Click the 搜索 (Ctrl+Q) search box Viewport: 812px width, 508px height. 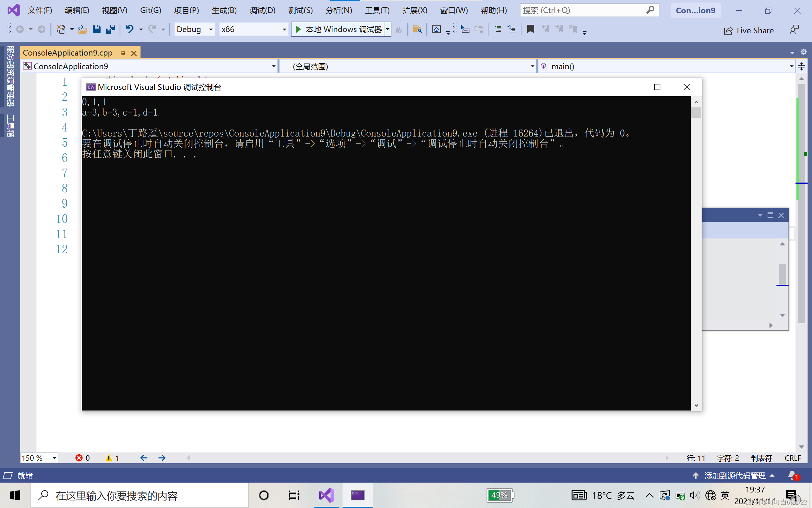point(589,10)
